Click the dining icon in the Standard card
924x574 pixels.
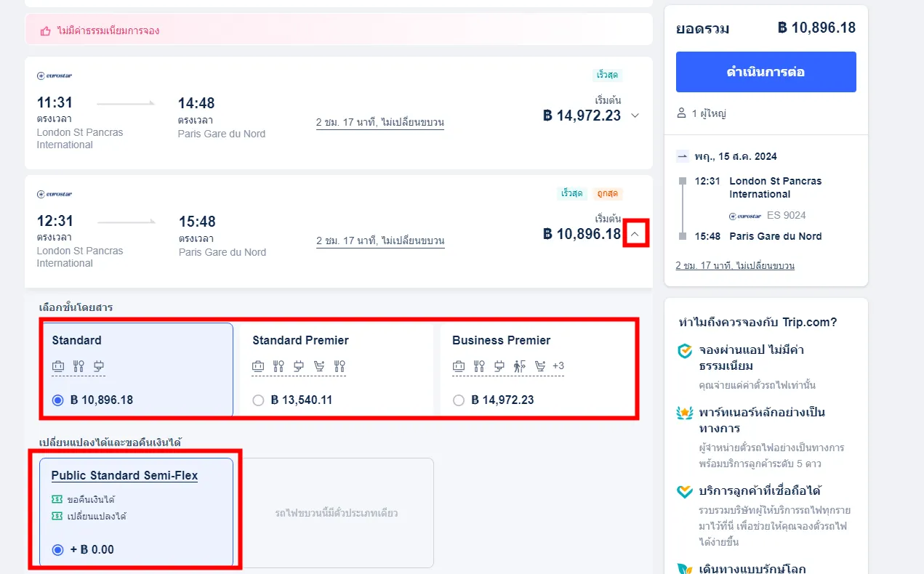point(79,366)
